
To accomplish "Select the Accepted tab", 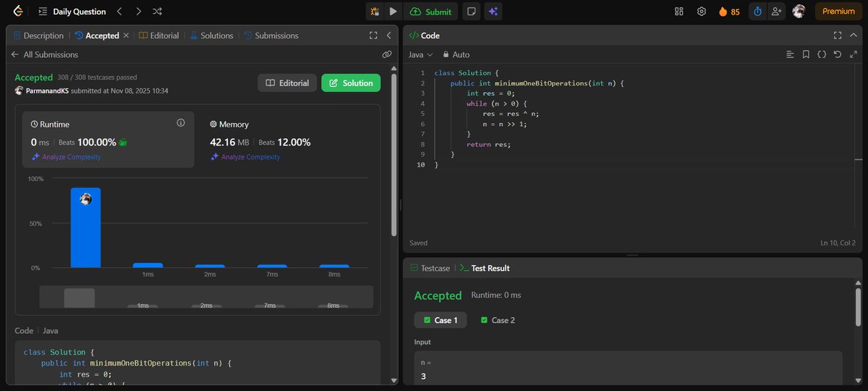I will (x=97, y=35).
